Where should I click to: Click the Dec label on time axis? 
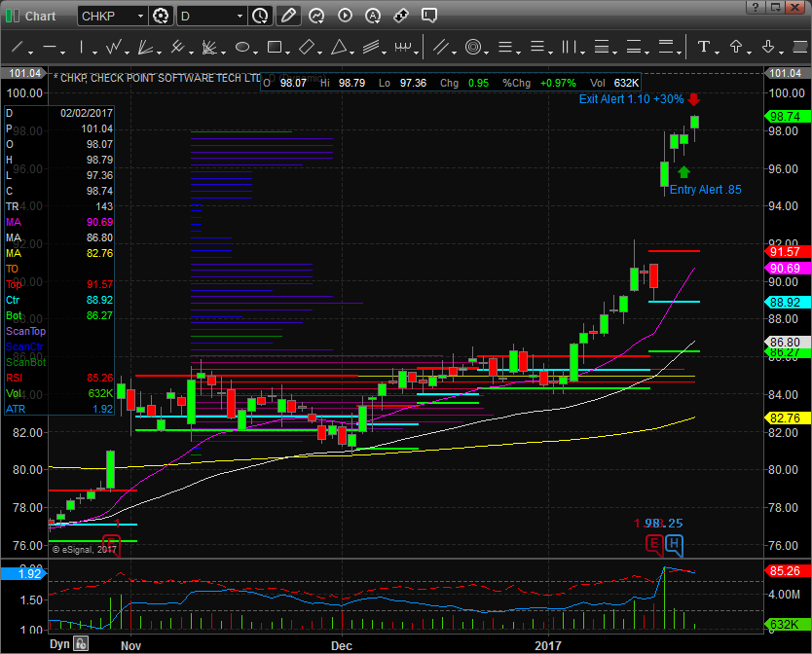(x=342, y=645)
